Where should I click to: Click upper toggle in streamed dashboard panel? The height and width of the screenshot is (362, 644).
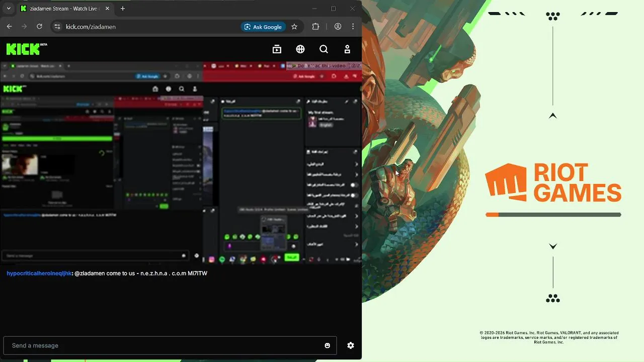[354, 185]
